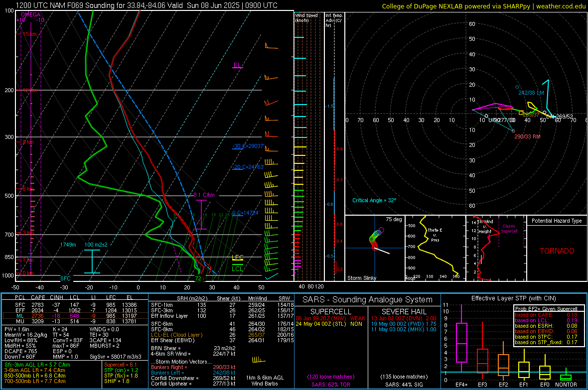Click the green 'LCL' marker on skew-T
Image resolution: width=588 pixels, height=390 pixels.
coord(237,268)
